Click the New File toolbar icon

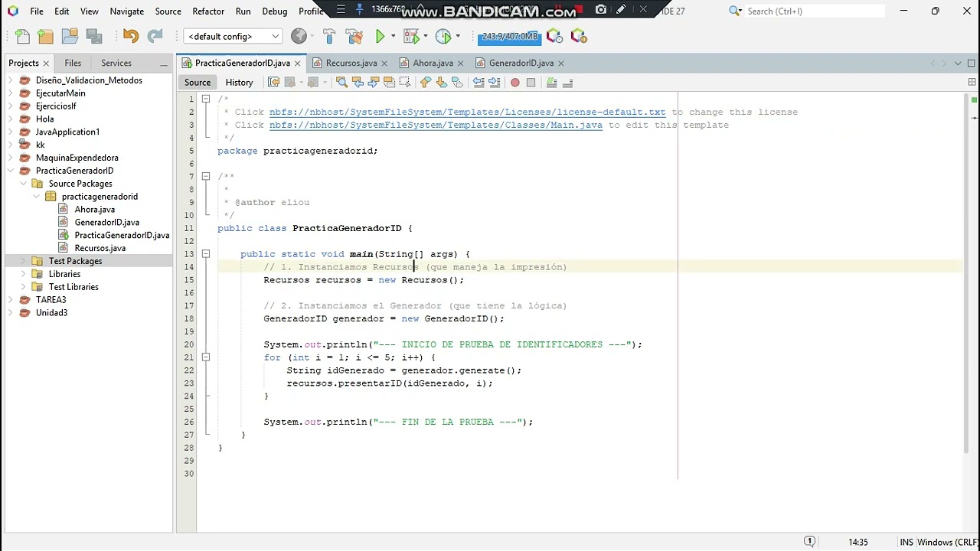click(x=22, y=36)
